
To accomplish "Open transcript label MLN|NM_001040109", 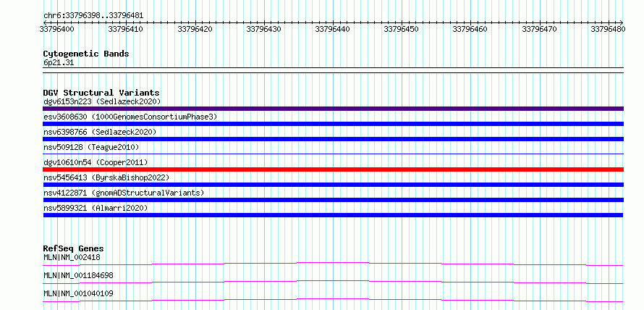I will point(78,293).
